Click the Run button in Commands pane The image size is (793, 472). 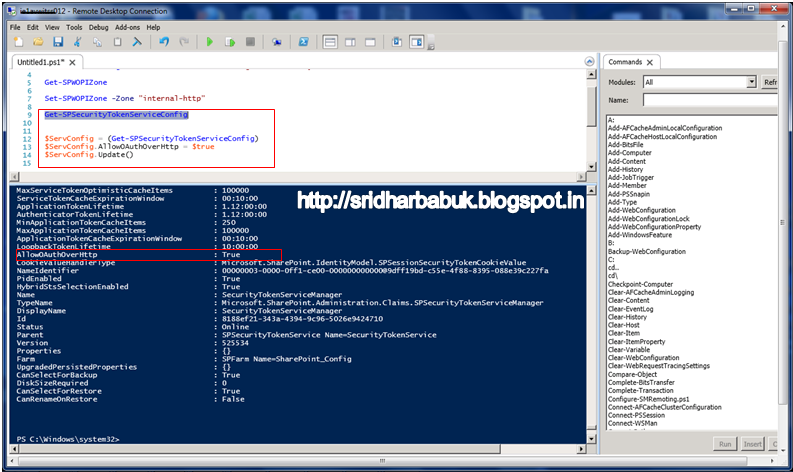point(725,444)
